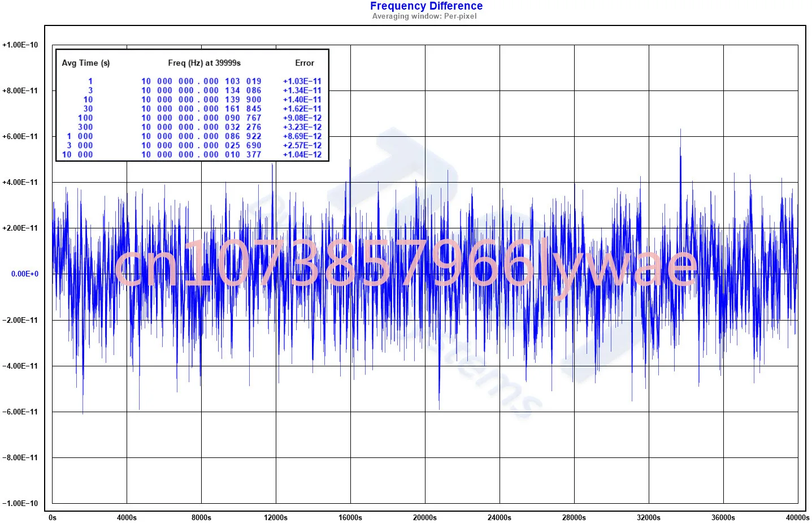Click the 1-second averaging time entry

coord(90,81)
